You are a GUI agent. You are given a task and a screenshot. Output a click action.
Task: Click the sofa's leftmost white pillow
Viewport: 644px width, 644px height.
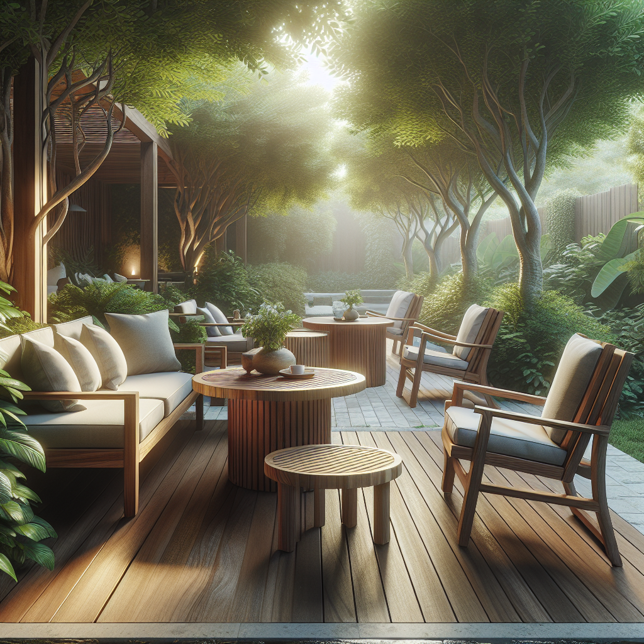coord(38,365)
